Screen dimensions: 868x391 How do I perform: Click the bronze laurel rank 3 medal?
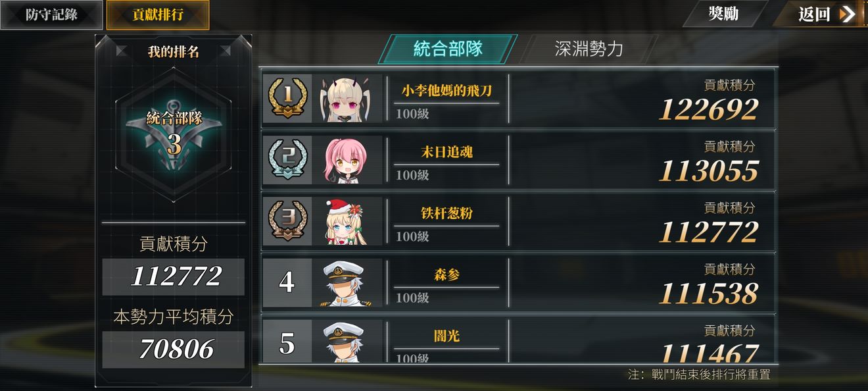point(287,221)
